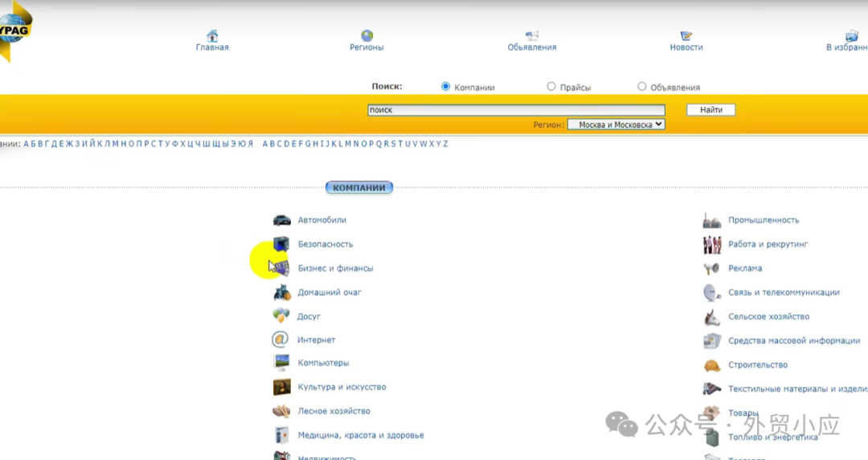Click the people icon beside Работа и рекрутинг

(x=712, y=244)
